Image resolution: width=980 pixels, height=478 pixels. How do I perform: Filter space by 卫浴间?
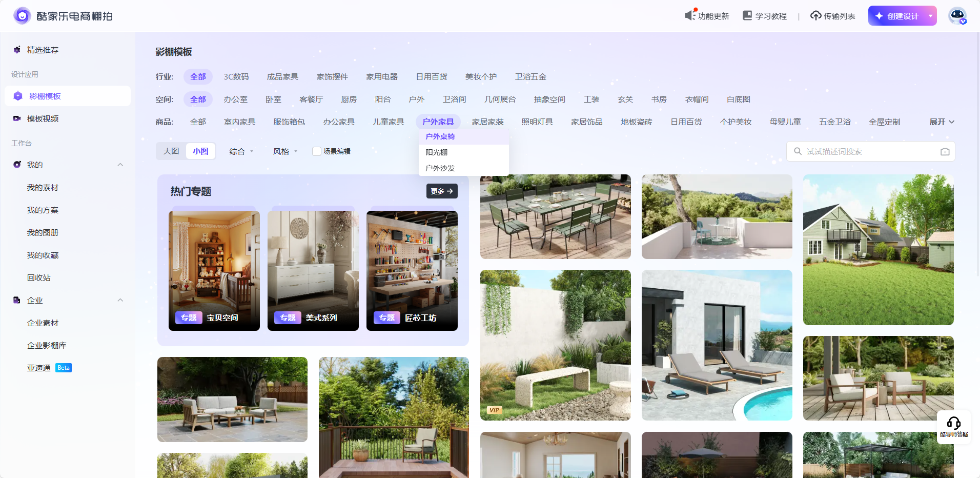454,99
